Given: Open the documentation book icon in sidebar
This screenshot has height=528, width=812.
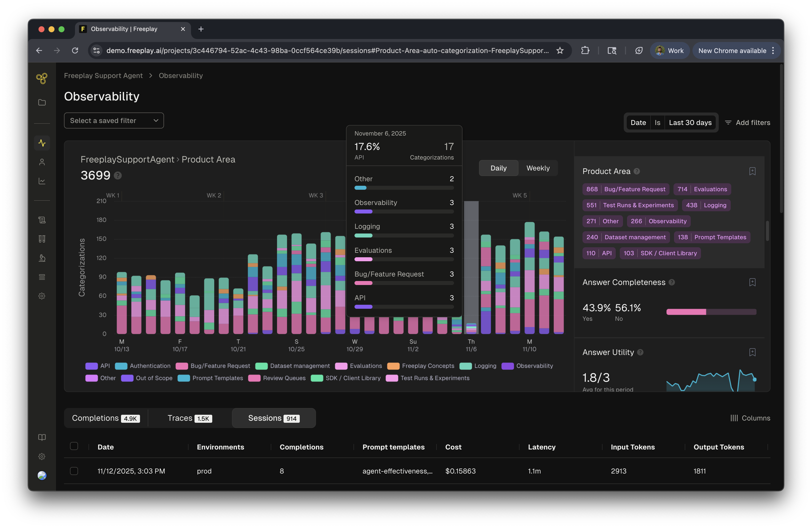Looking at the screenshot, I should click(x=41, y=437).
